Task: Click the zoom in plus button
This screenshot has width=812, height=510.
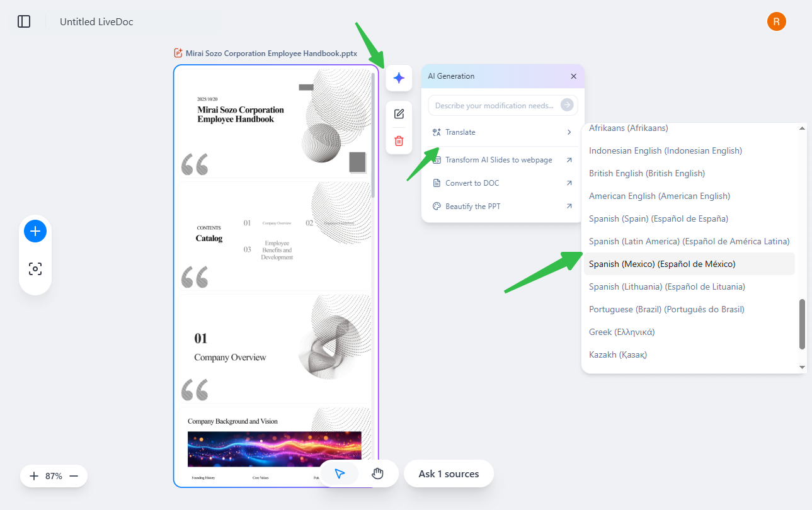Action: pos(33,476)
